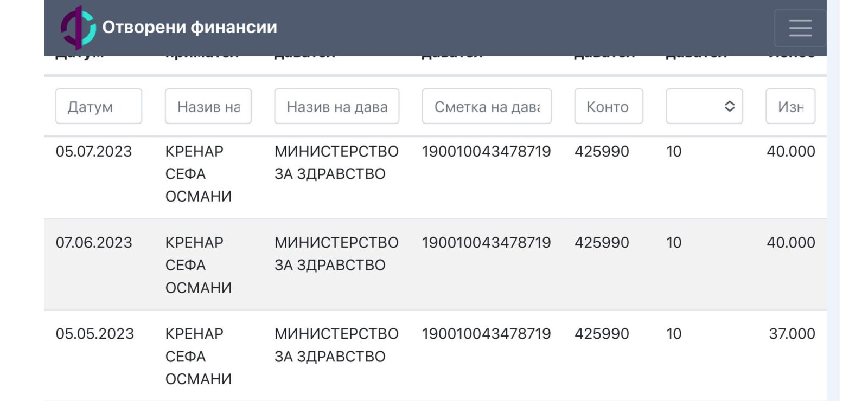Viewport: 868px width, 401px height.
Task: Click МИНИСТЕРСТВО ЗА ЗДРАВСТВО in the 07.06.2023 row
Action: tap(336, 254)
